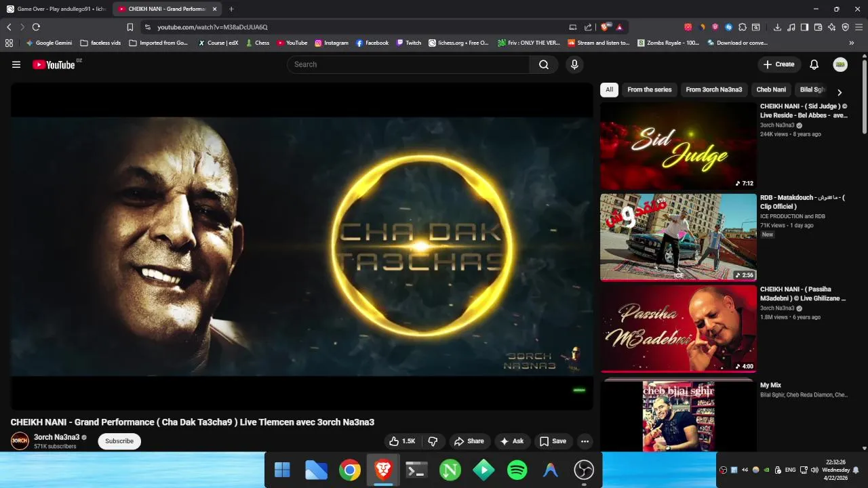Switch to the Game Over lichess tab
This screenshot has width=868, height=488.
56,9
